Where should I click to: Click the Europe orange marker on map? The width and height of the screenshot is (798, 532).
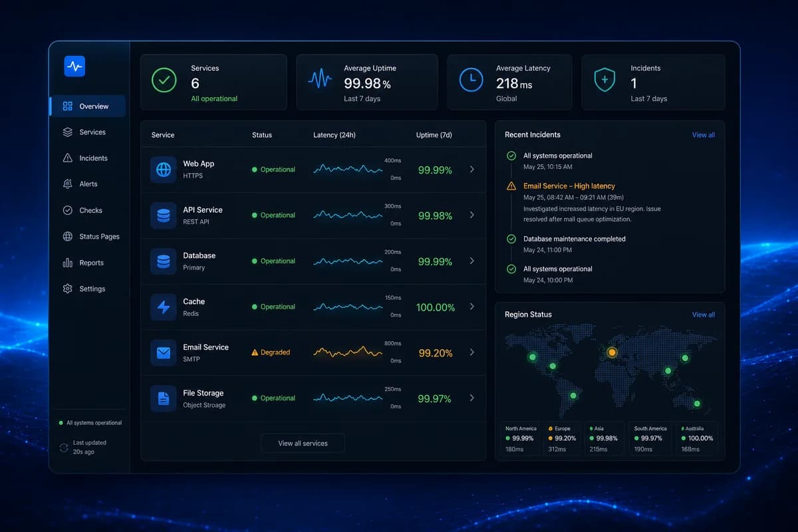pyautogui.click(x=612, y=352)
